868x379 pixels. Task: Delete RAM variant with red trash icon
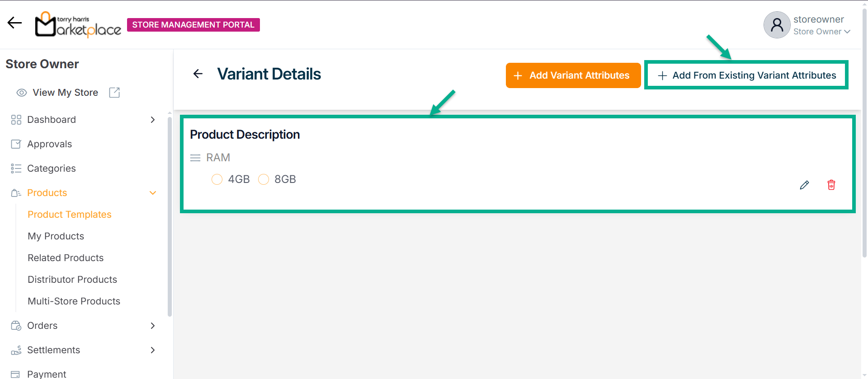coord(831,185)
